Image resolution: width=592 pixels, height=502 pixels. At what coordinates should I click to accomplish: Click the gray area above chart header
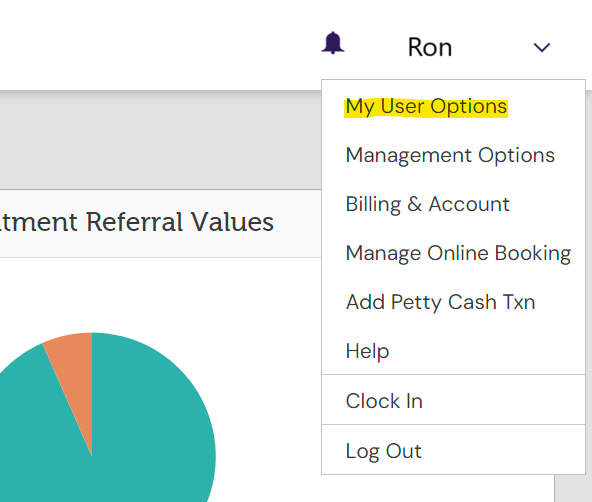coord(160,140)
